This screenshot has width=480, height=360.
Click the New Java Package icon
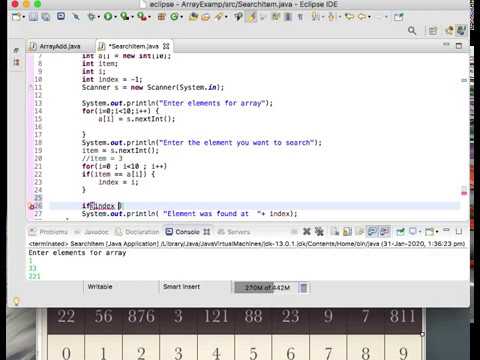click(x=161, y=16)
